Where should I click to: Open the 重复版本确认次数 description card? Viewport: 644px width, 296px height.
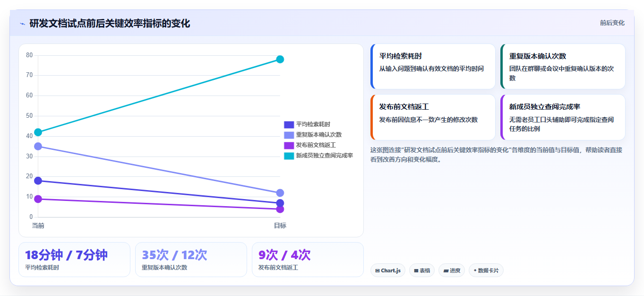tap(563, 66)
